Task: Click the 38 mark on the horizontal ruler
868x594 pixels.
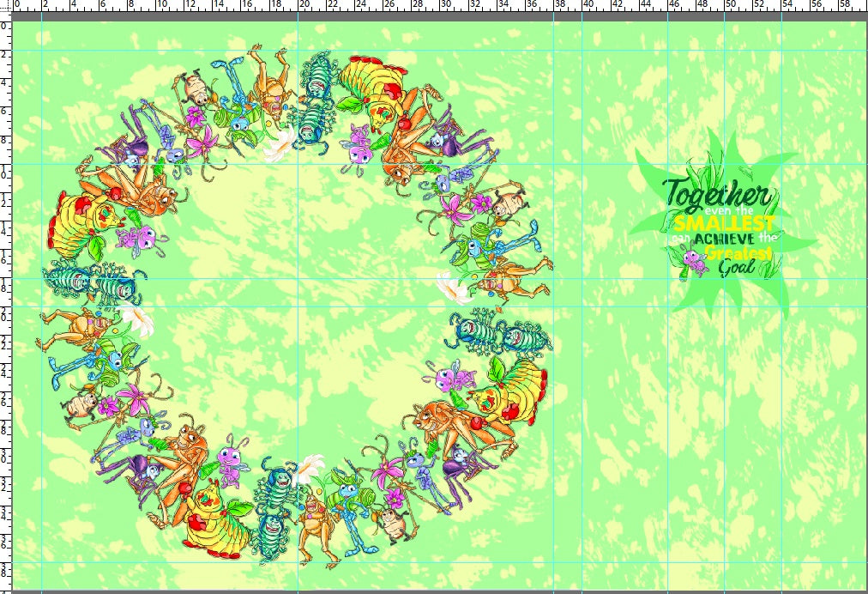Action: tap(558, 7)
